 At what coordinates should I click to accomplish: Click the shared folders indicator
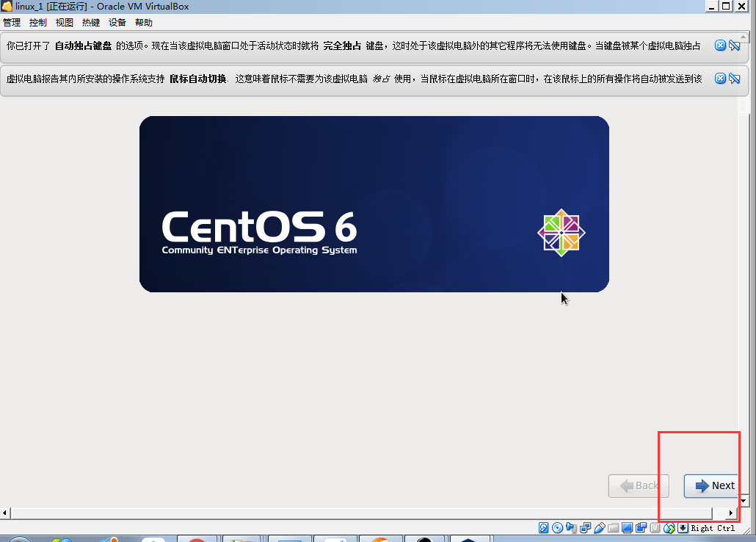614,527
